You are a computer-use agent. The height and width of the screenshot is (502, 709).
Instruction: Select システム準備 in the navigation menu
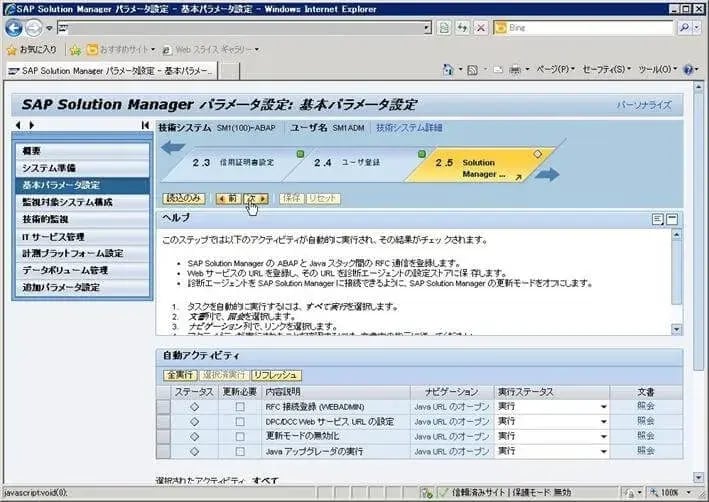tap(82, 168)
